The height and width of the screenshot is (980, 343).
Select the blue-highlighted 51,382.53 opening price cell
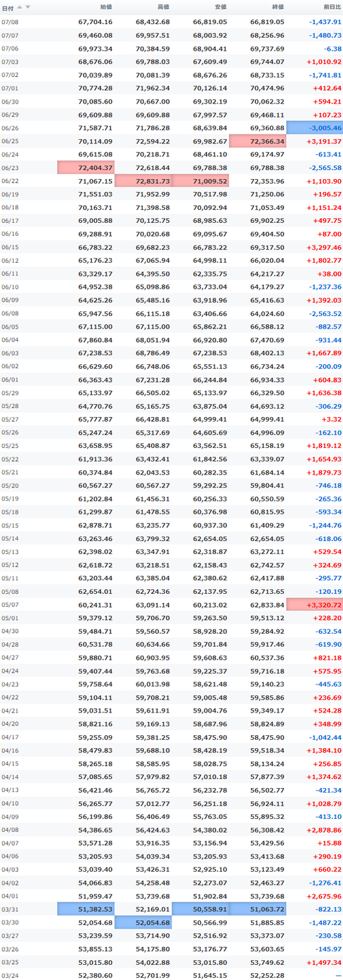click(x=86, y=909)
